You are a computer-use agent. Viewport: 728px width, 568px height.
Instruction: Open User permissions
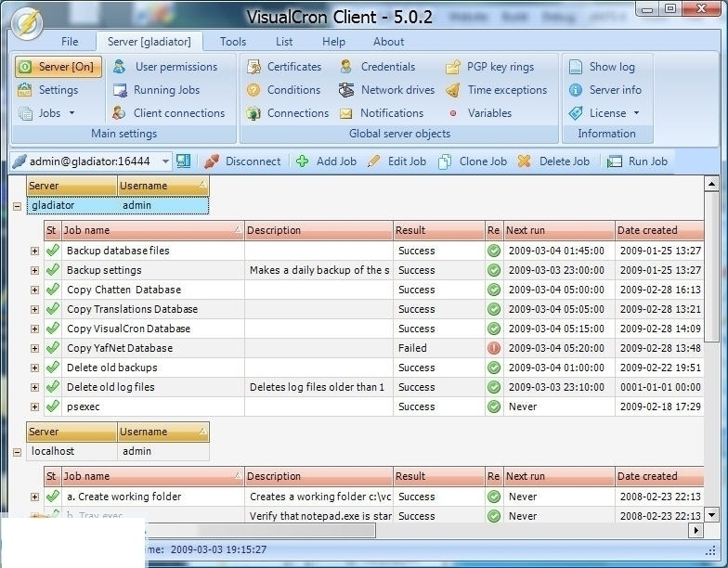(165, 67)
